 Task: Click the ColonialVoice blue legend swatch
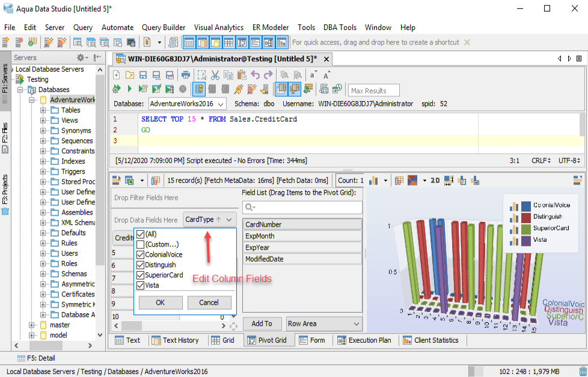(x=526, y=206)
